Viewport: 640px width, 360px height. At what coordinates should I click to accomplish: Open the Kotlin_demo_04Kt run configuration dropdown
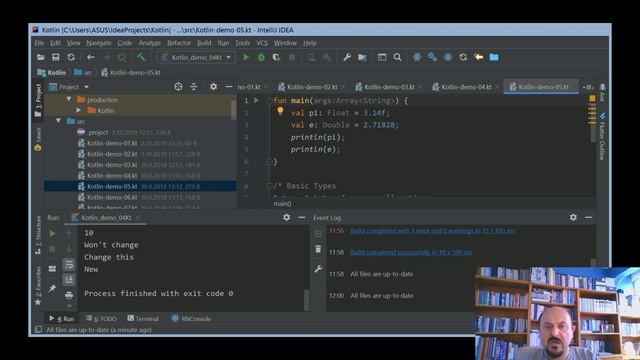[x=196, y=58]
